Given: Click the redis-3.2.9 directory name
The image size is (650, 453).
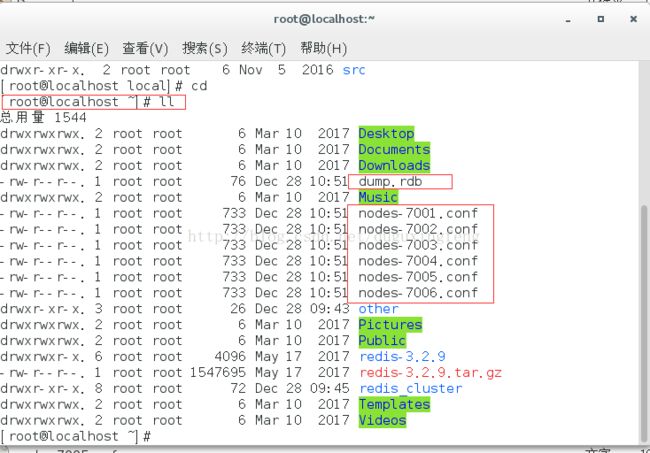Looking at the screenshot, I should pos(402,356).
